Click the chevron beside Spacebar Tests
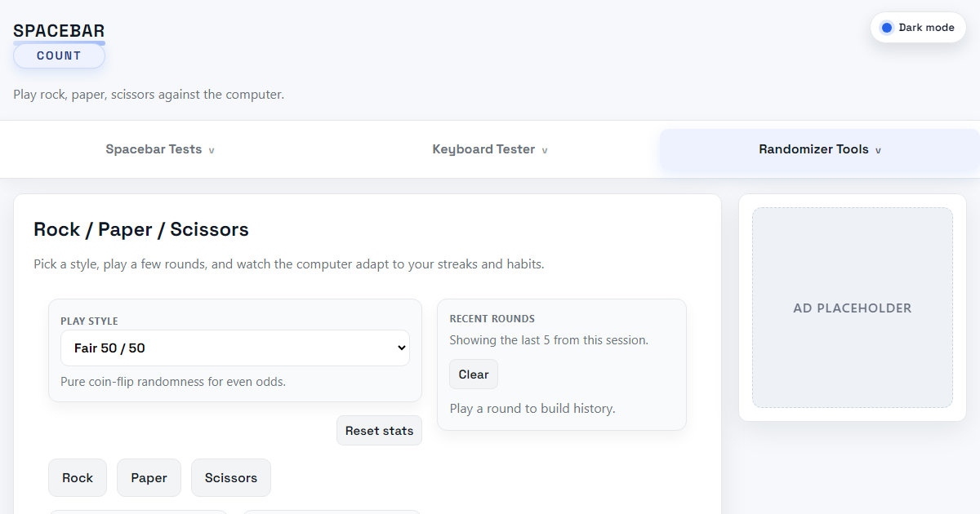The image size is (980, 514). [x=212, y=151]
